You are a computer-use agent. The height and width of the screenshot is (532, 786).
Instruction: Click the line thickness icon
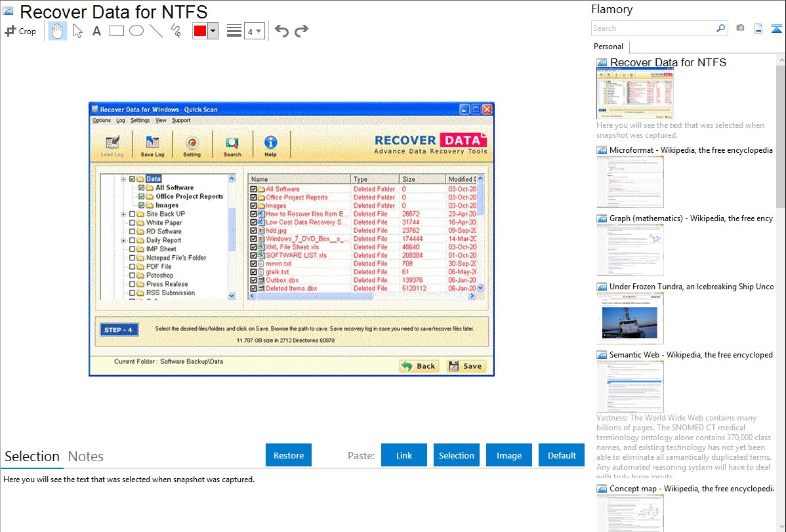pos(234,31)
